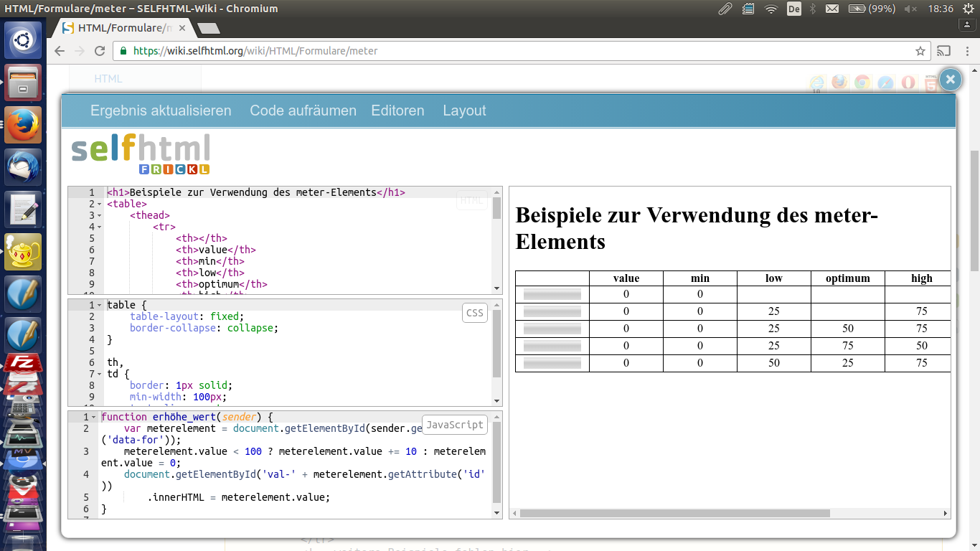The image size is (980, 551).
Task: Open the Wi-Fi network indicator
Action: pos(771,9)
